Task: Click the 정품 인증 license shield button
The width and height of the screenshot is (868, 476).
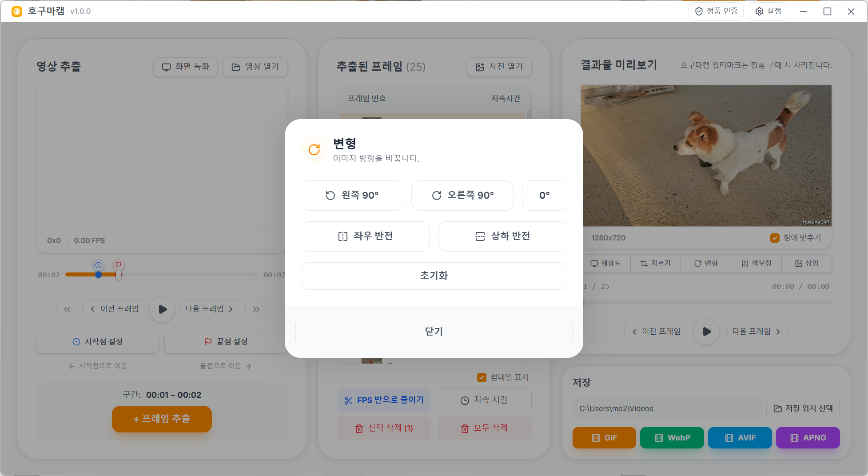Action: coord(716,11)
